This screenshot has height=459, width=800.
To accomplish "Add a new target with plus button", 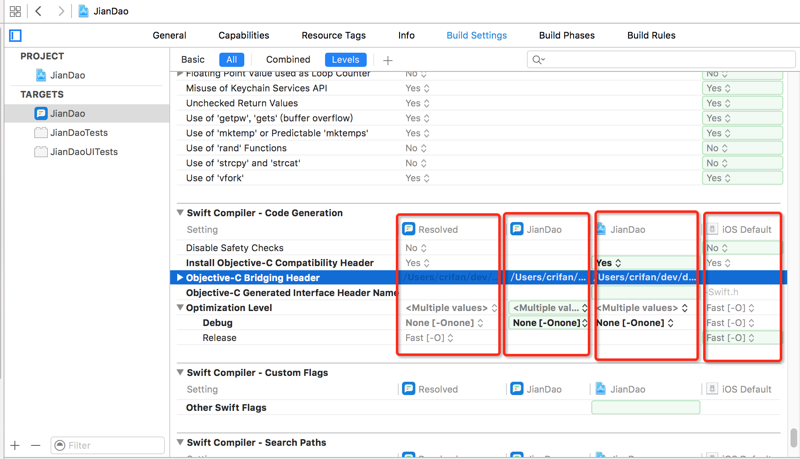I will click(x=15, y=445).
